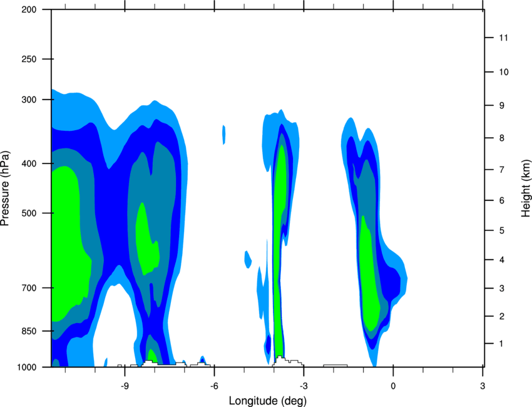The width and height of the screenshot is (532, 407).
Task: Click the 'Longitude (deg)' axis title
Action: coord(268,401)
